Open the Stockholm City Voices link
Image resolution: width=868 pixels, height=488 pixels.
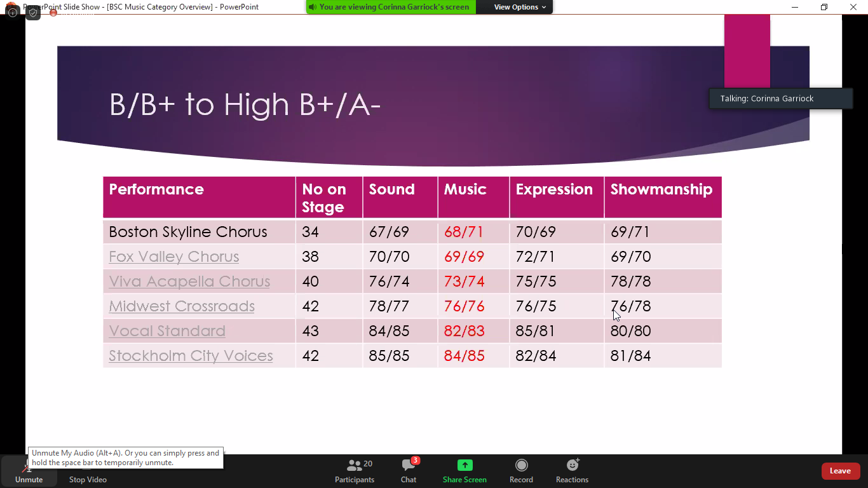coord(191,356)
